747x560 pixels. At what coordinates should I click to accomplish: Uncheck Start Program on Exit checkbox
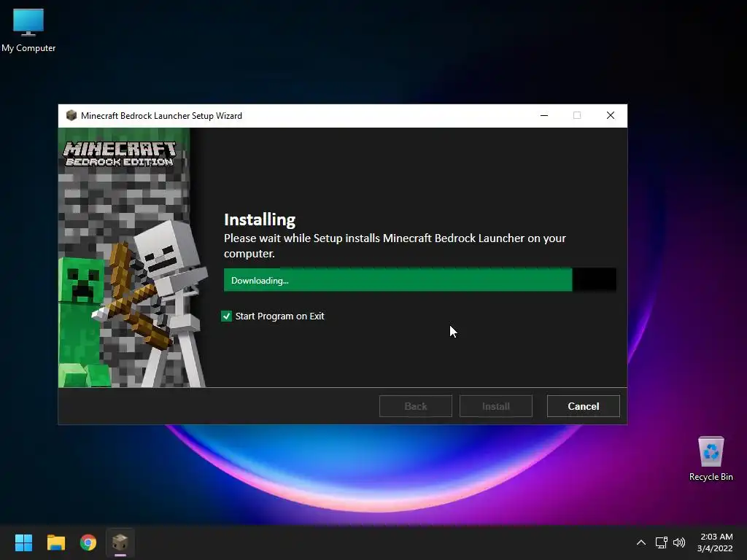coord(226,316)
